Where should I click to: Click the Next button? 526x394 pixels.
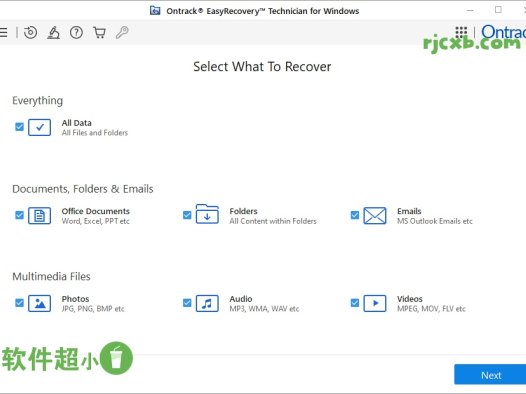click(x=490, y=375)
